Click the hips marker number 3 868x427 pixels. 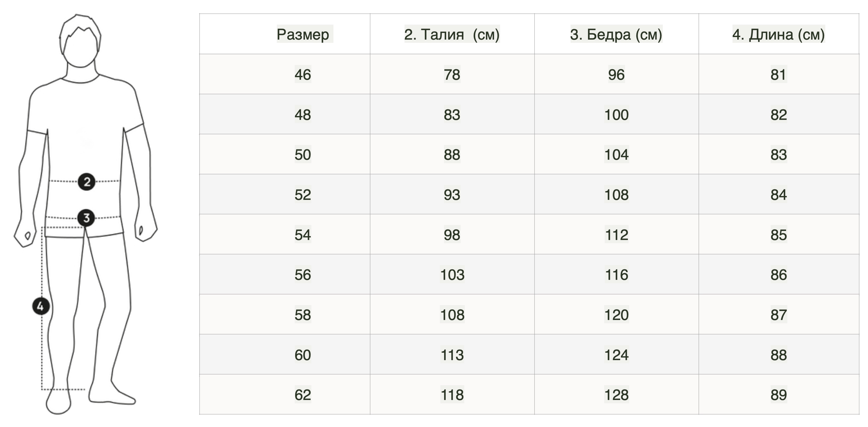[86, 218]
